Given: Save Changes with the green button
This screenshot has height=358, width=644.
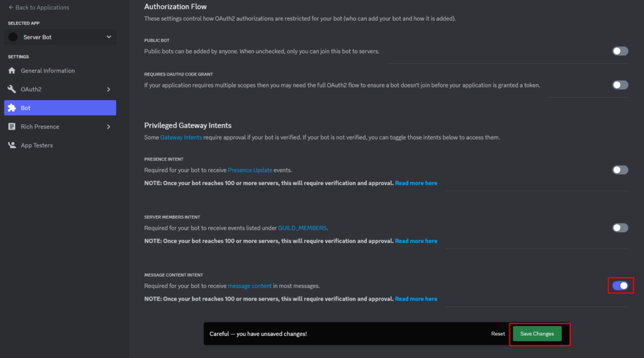Looking at the screenshot, I should point(537,333).
